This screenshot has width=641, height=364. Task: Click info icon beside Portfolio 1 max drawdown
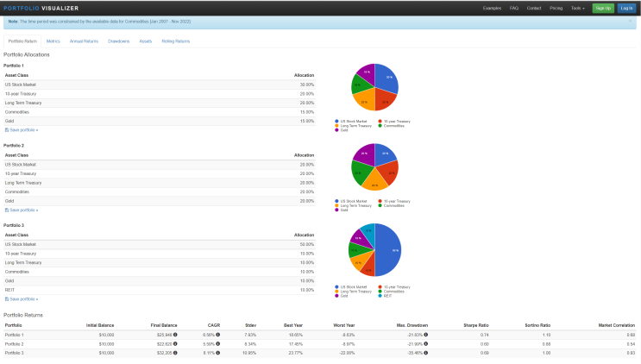point(425,335)
